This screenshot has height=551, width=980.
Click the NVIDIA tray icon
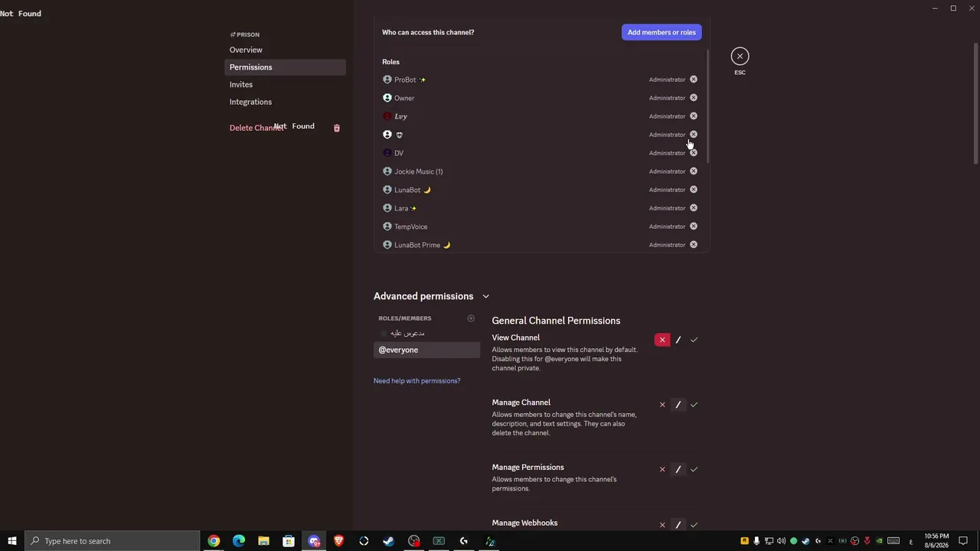(x=879, y=541)
